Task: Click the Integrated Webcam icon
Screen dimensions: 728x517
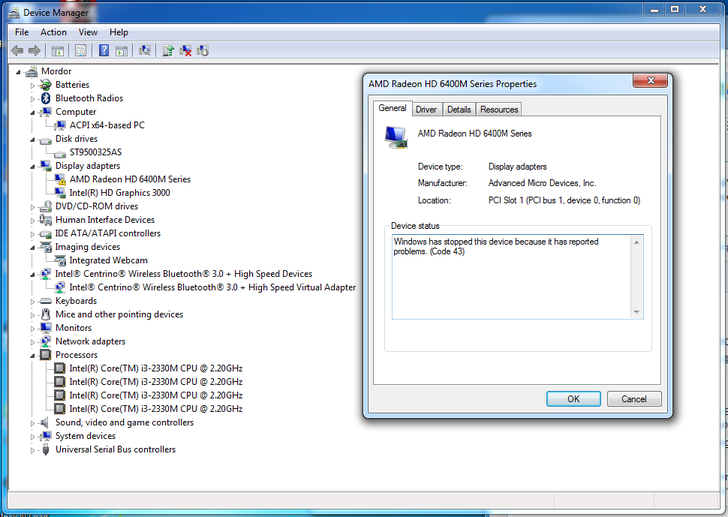Action: (x=60, y=260)
